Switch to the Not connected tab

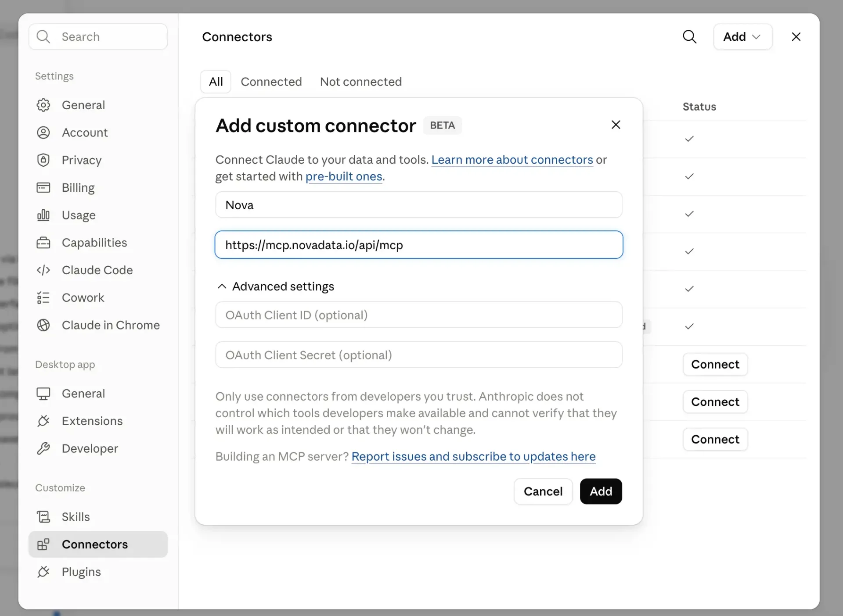360,82
